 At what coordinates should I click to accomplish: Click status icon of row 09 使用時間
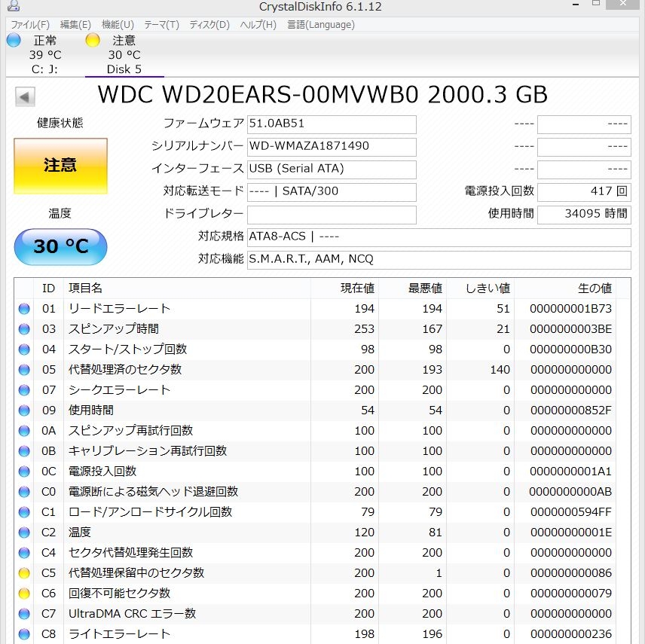pos(24,411)
